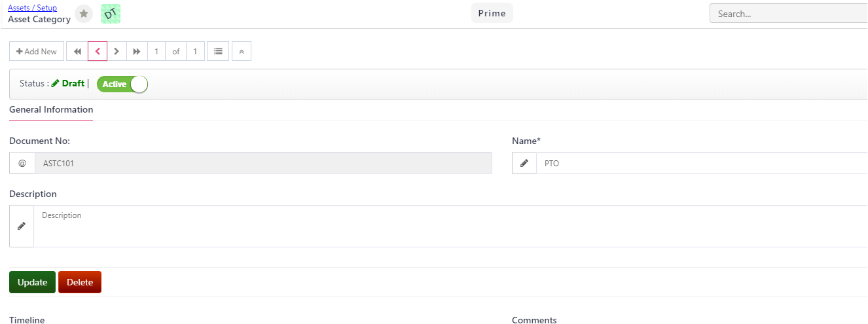Focus the Search box at top

click(x=789, y=13)
